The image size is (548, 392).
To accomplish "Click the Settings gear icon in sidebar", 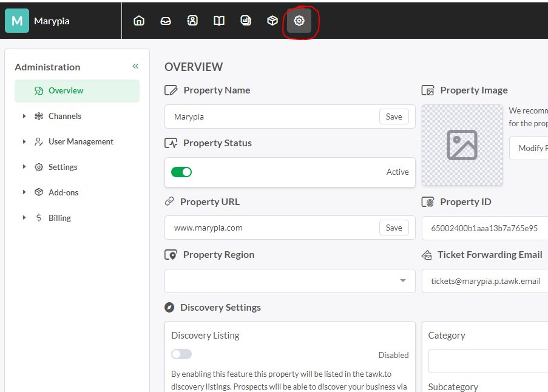I will tap(39, 167).
